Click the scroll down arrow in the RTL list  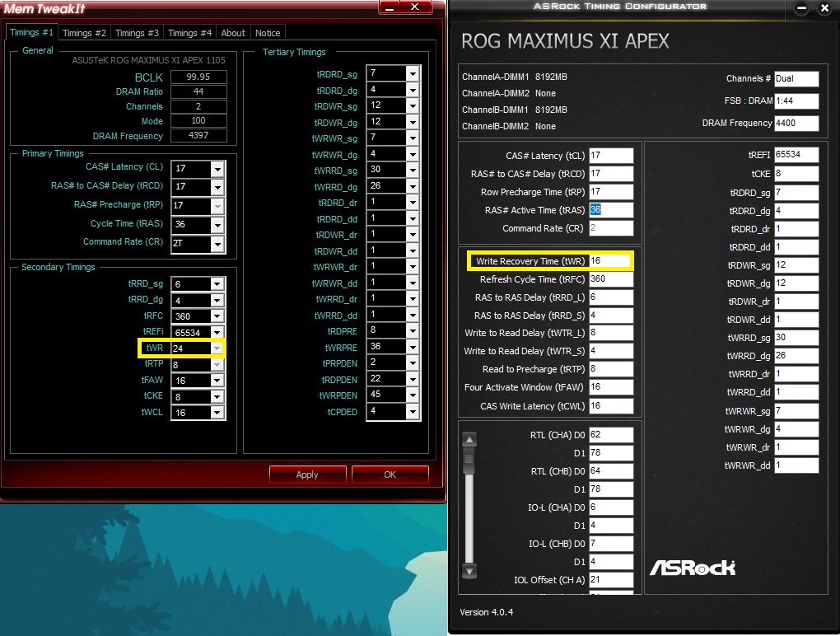point(469,571)
